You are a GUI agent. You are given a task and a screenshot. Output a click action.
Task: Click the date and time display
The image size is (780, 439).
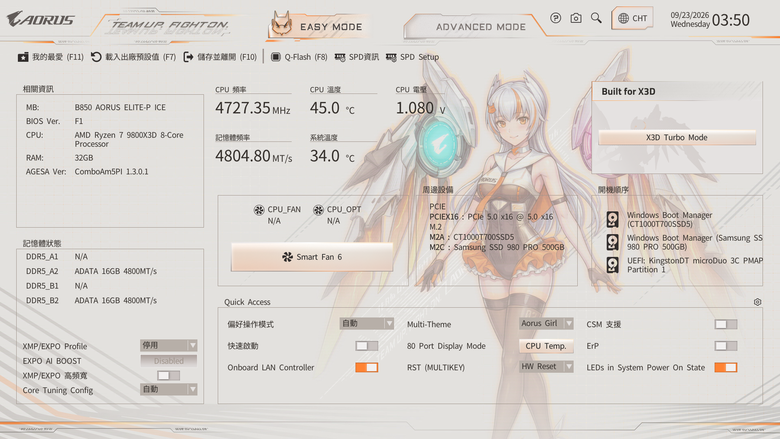coord(710,19)
